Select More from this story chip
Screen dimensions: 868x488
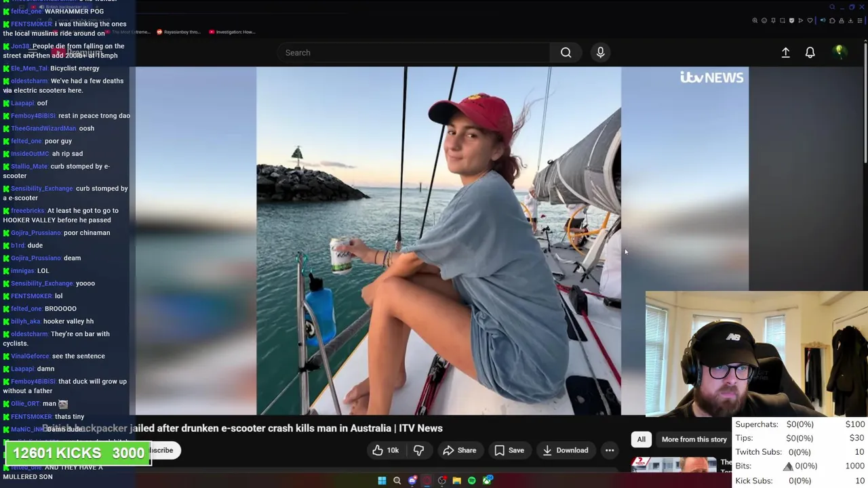pyautogui.click(x=694, y=439)
